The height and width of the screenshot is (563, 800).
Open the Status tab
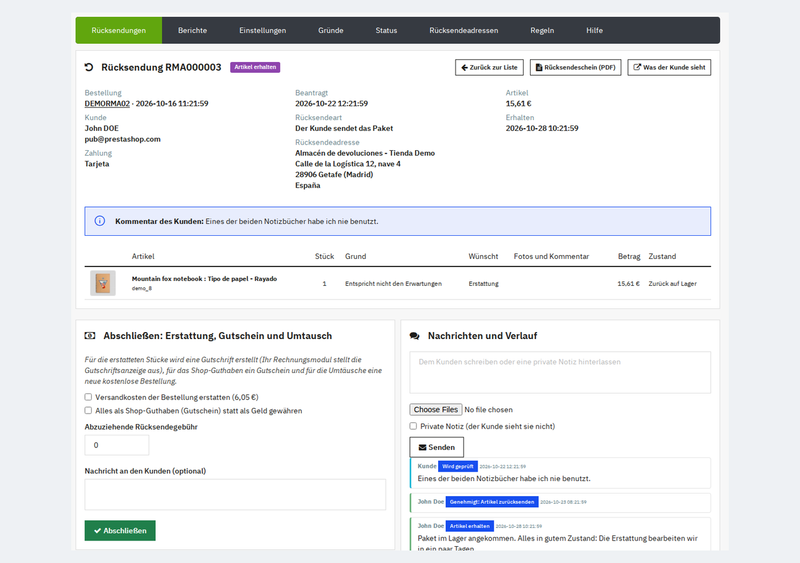386,30
